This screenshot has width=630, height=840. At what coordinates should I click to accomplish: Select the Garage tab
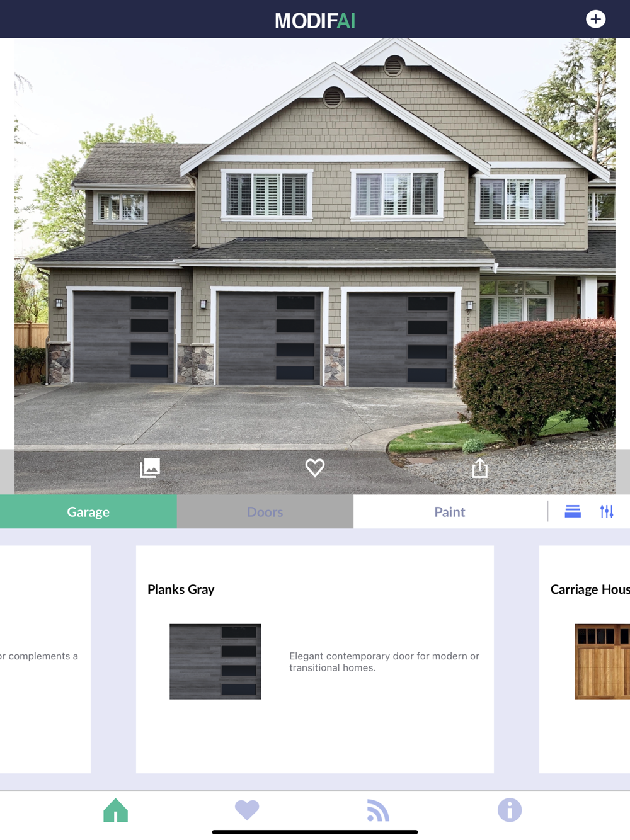(88, 511)
